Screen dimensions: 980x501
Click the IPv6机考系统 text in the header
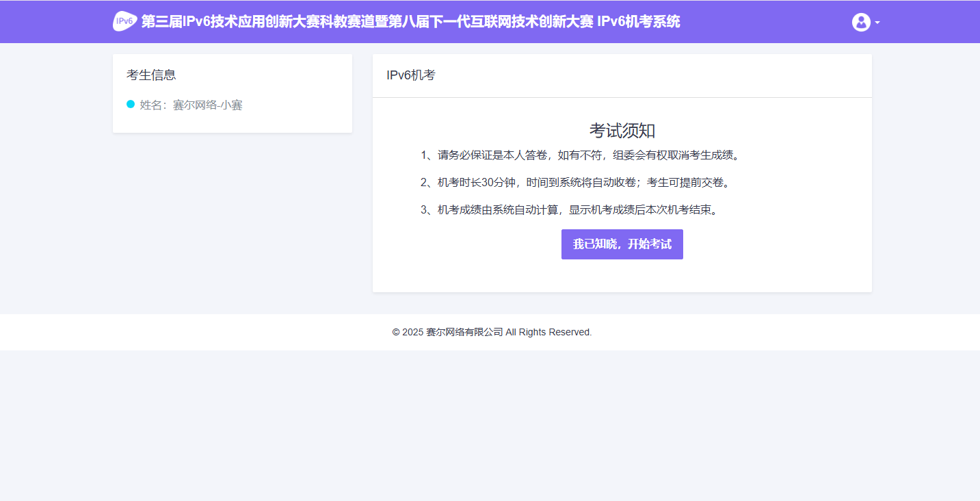tap(638, 22)
